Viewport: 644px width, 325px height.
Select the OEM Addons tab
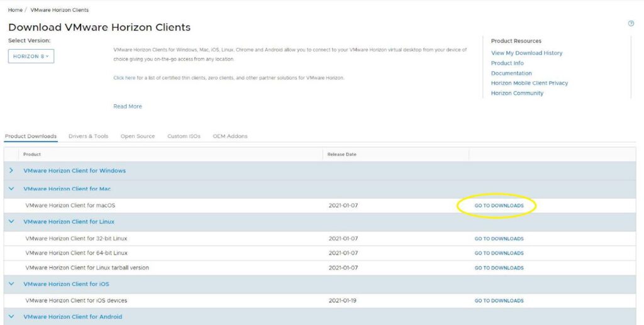[230, 136]
